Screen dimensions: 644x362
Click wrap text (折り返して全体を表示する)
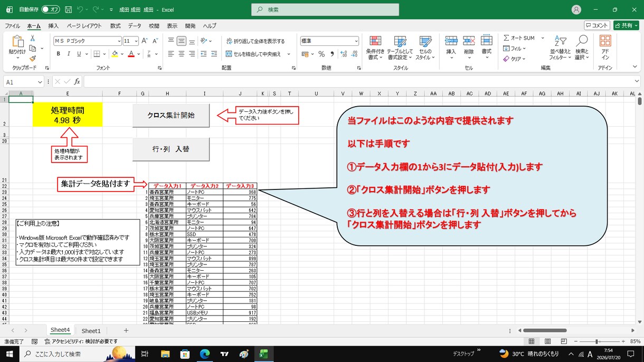255,41
